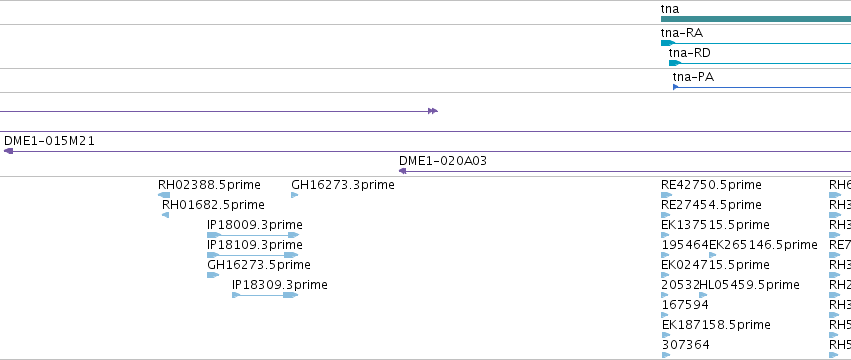Viewport: 851px width, 360px height.
Task: Select the IP18109.3prime EST feature
Action: (253, 255)
